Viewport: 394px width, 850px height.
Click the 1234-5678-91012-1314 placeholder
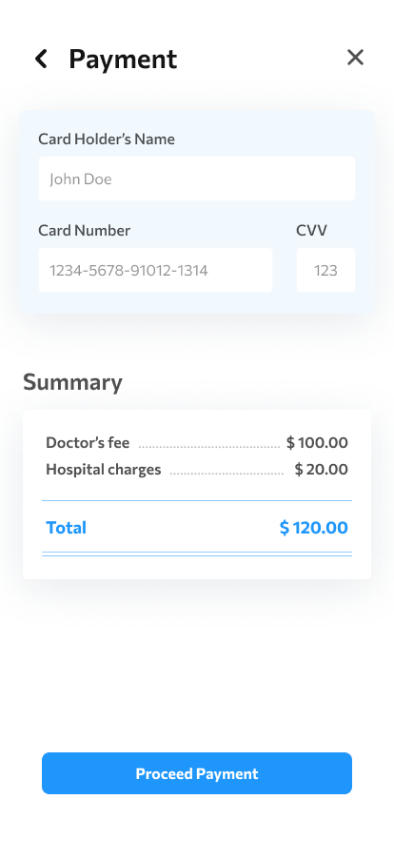[x=128, y=270]
